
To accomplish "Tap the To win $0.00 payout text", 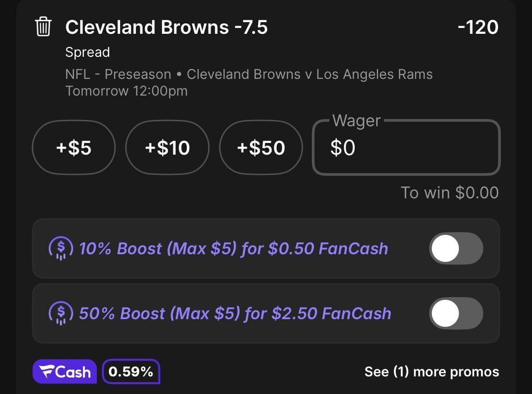I will click(x=449, y=192).
